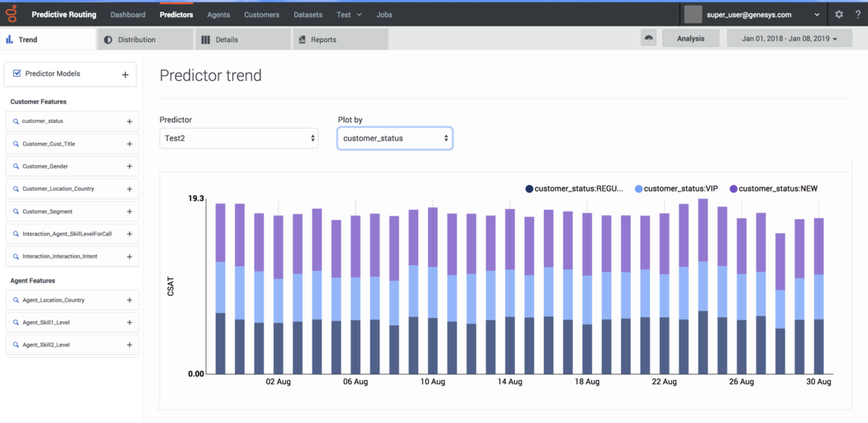
Task: Open Predictors in the top navigation
Action: pos(177,15)
